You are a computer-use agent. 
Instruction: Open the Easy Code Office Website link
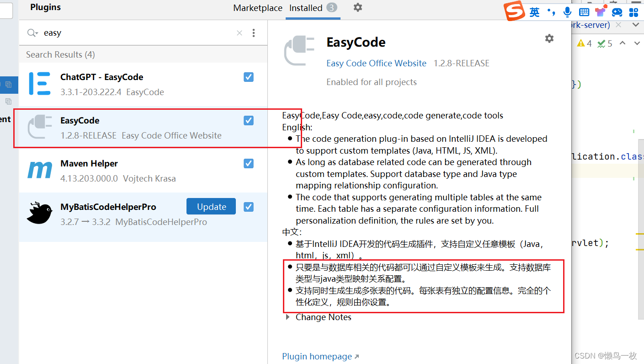click(x=376, y=63)
